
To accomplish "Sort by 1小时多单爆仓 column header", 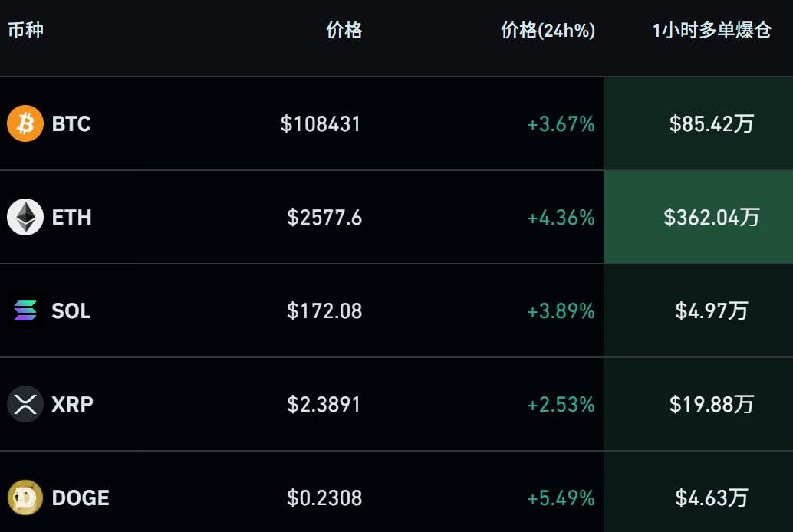I will point(711,31).
